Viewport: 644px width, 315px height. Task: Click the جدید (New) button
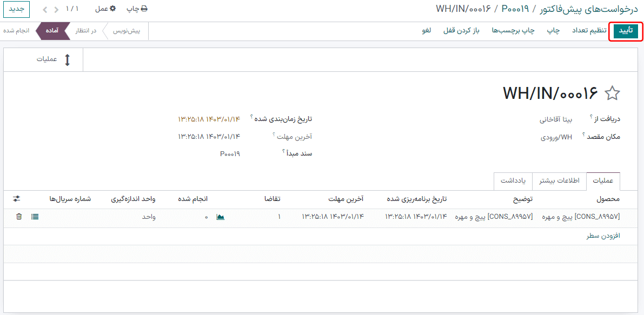click(16, 9)
